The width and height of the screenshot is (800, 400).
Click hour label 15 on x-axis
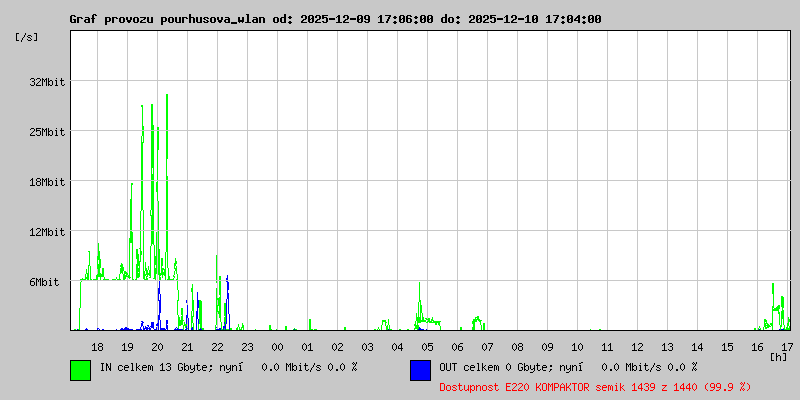(728, 347)
